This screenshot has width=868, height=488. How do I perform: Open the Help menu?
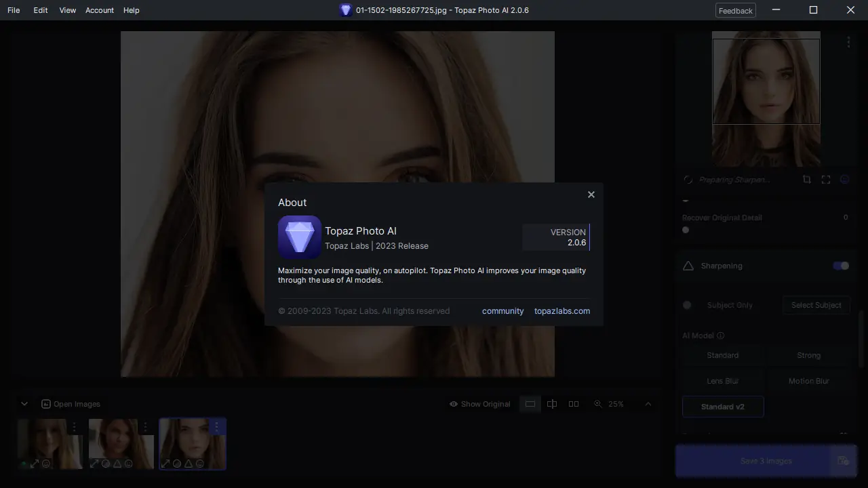(132, 10)
